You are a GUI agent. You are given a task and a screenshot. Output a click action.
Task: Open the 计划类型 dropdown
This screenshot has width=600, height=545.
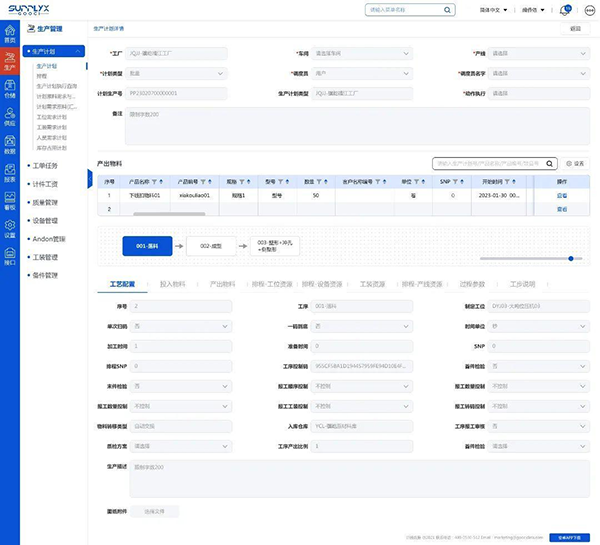click(x=176, y=73)
